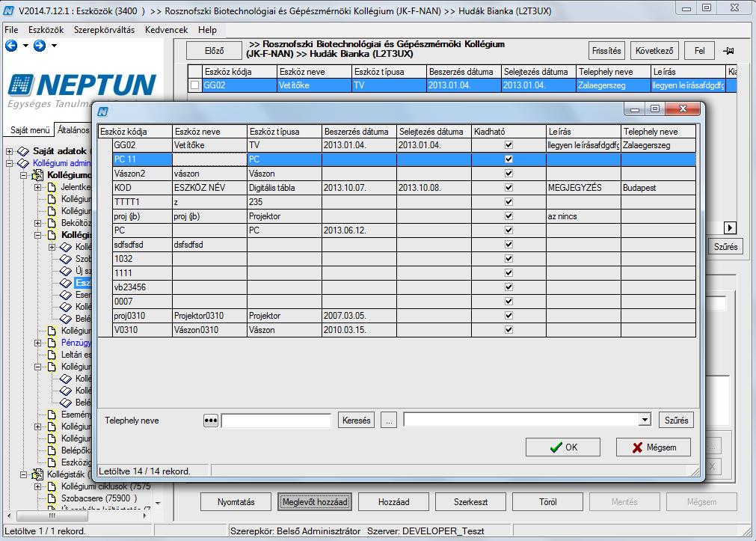756x541 pixels.
Task: Select the Projektor0310 cell
Action: coord(209,316)
